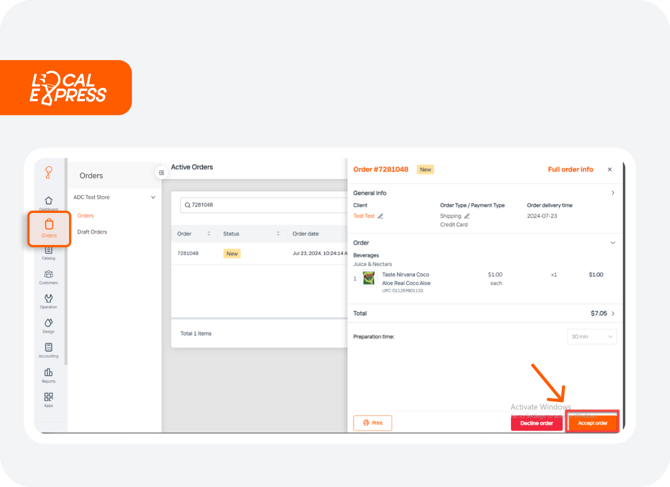Open the Design sidebar icon
This screenshot has height=487, width=670.
(x=49, y=323)
